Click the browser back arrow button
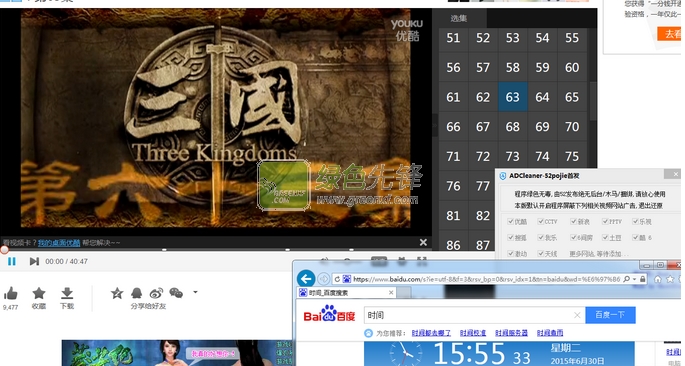685x366 pixels. pyautogui.click(x=306, y=279)
